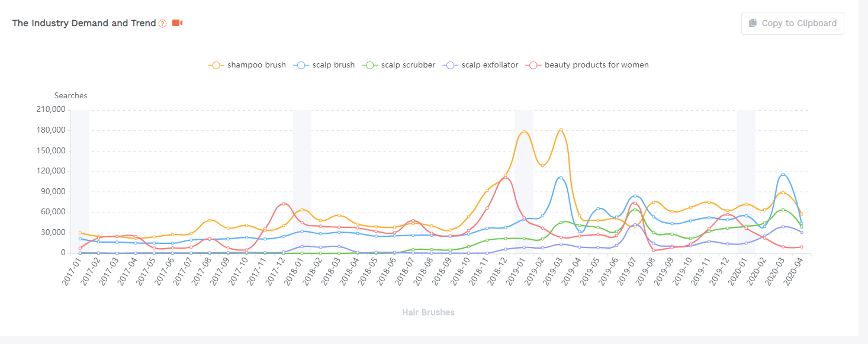The height and width of the screenshot is (344, 868).
Task: Select the 2019-03 shampoo brush peak point
Action: (x=561, y=130)
